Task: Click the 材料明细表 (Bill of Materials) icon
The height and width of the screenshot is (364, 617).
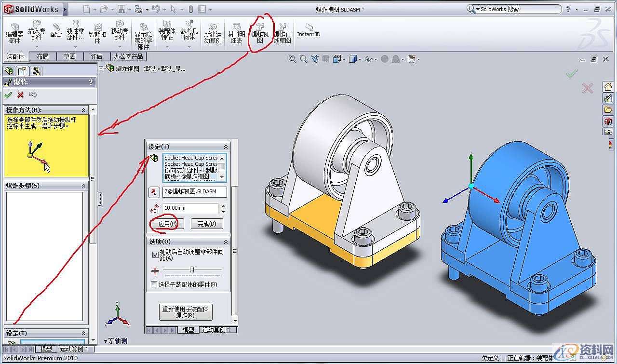Action: tap(236, 31)
